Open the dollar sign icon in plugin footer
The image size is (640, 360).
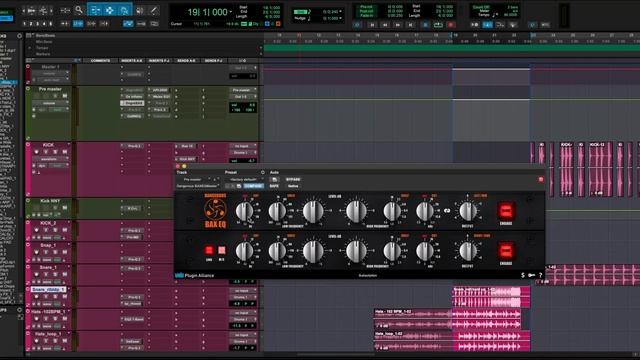pos(523,275)
